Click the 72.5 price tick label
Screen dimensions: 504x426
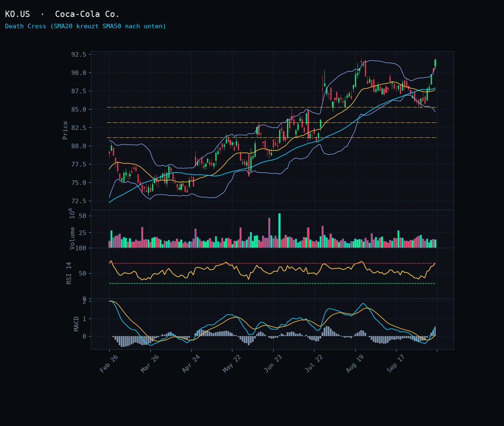(x=79, y=201)
